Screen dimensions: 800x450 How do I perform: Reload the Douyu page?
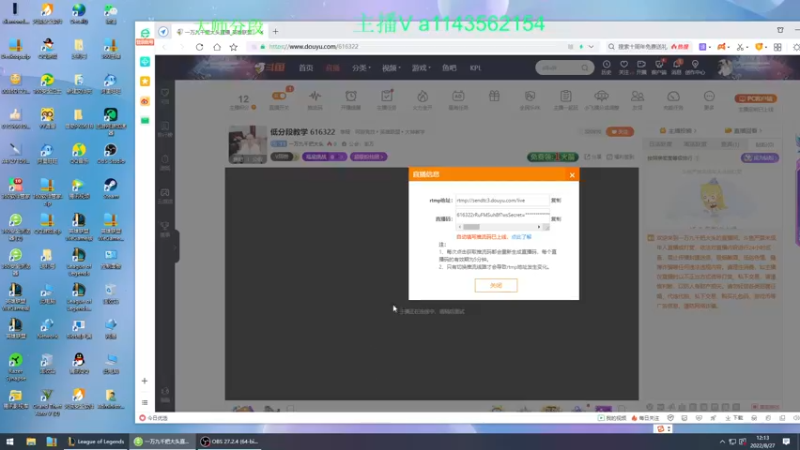[x=199, y=47]
